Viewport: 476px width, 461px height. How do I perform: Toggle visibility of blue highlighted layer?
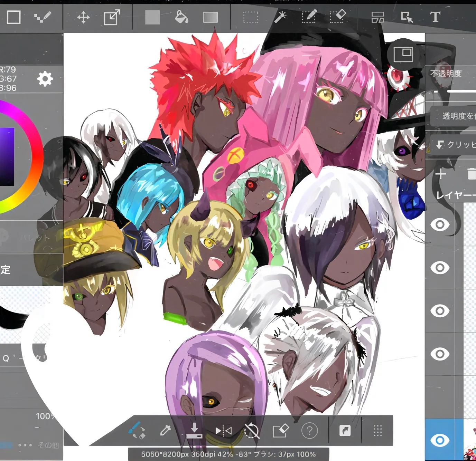tap(440, 440)
